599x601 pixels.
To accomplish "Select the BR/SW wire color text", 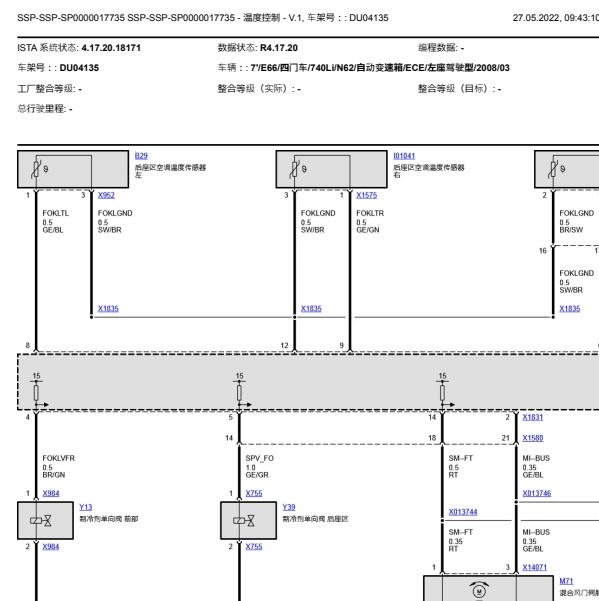I will point(571,230).
